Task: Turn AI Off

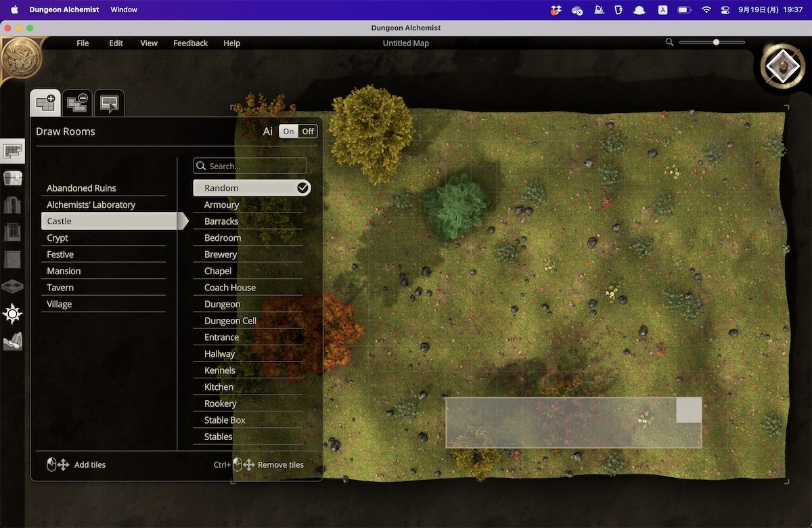Action: (308, 131)
